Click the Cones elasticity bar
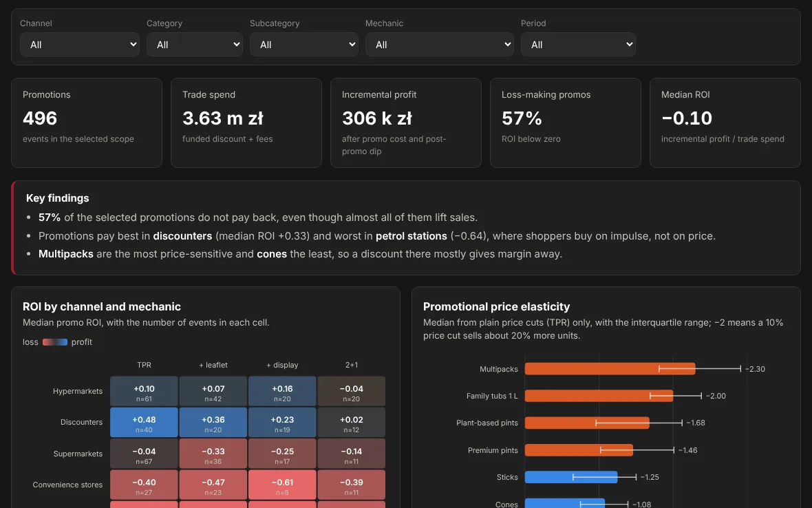This screenshot has width=812, height=508. 564,503
